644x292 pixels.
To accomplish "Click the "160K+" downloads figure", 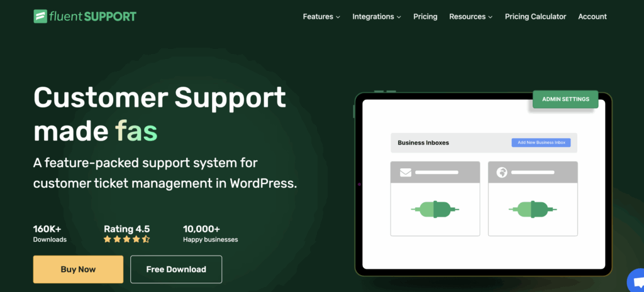I will (x=47, y=229).
